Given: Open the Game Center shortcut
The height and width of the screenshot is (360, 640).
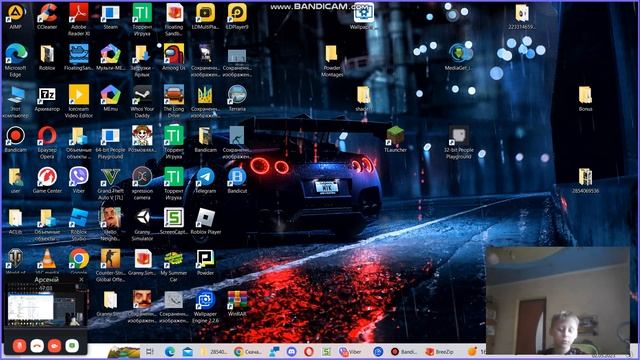Looking at the screenshot, I should [47, 177].
